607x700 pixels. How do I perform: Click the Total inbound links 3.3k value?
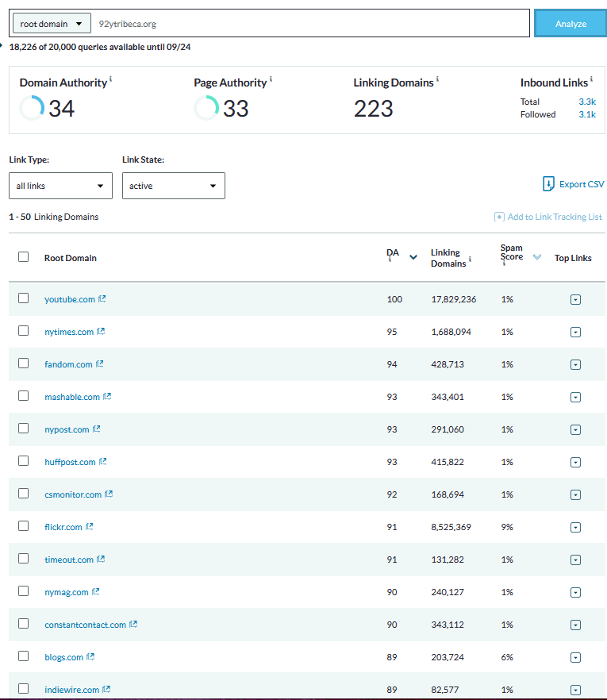(587, 102)
